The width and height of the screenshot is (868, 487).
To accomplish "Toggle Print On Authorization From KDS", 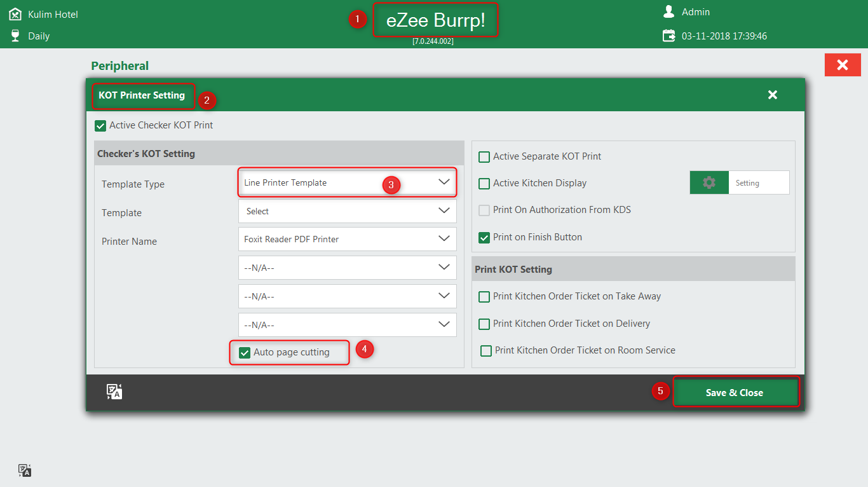I will point(484,210).
